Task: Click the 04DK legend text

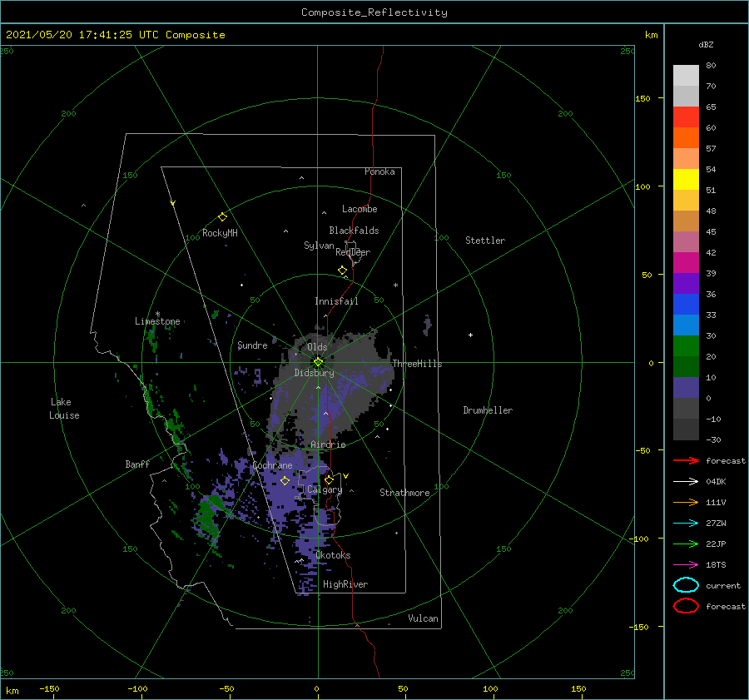Action: (716, 482)
